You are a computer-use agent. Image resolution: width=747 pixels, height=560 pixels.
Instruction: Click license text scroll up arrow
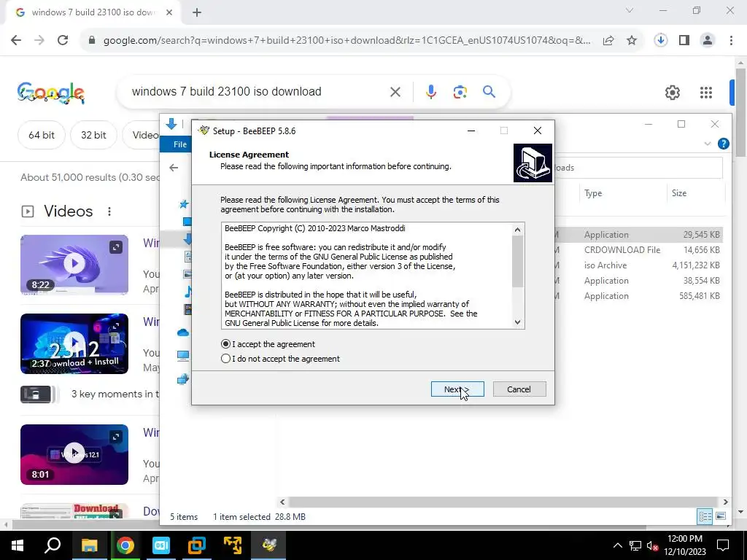(x=518, y=230)
